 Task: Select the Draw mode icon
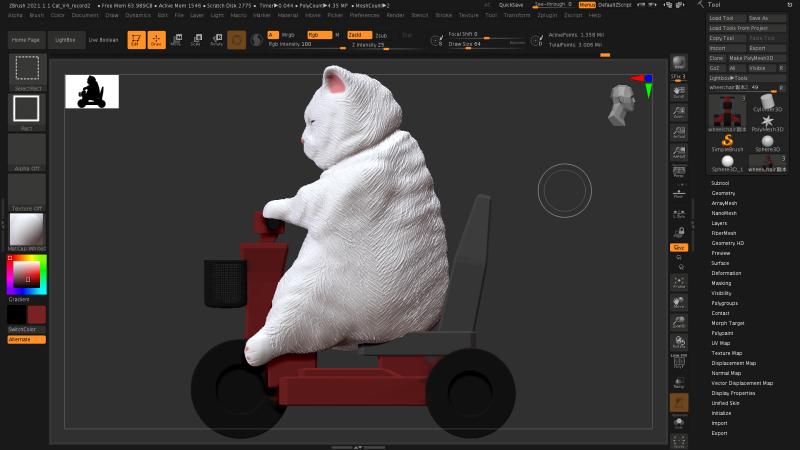point(156,40)
